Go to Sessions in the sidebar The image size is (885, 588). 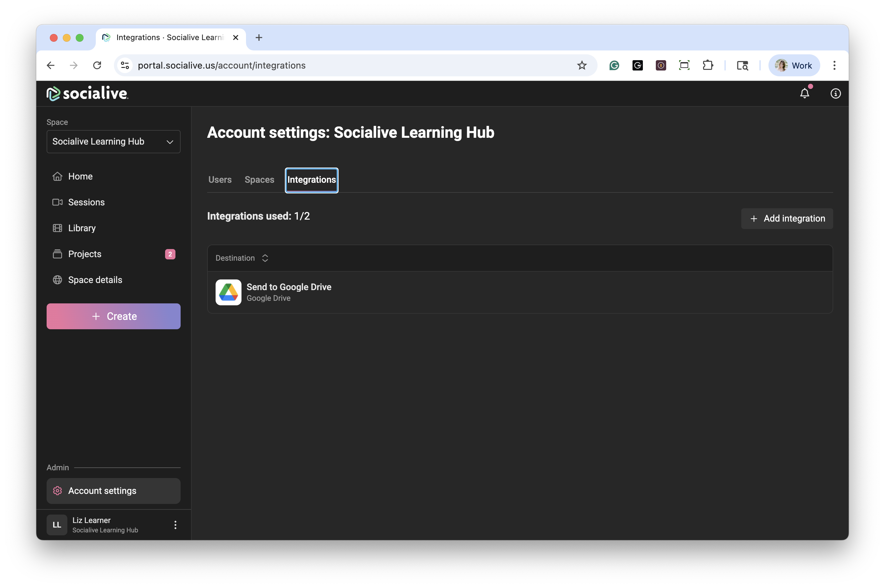(x=86, y=202)
